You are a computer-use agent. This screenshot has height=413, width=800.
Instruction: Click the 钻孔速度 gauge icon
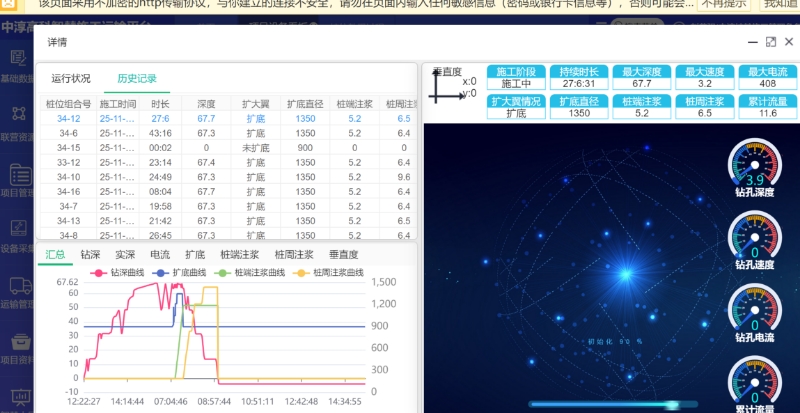point(754,235)
